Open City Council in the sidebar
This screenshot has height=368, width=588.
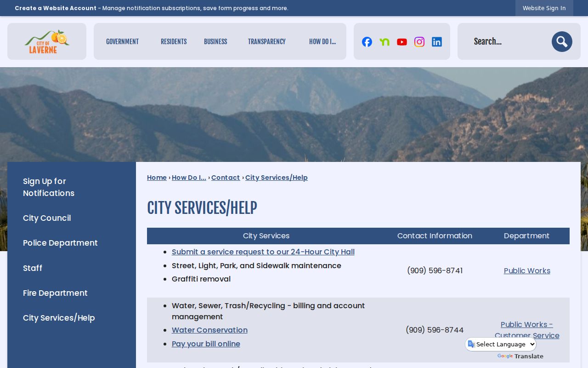pyautogui.click(x=47, y=218)
